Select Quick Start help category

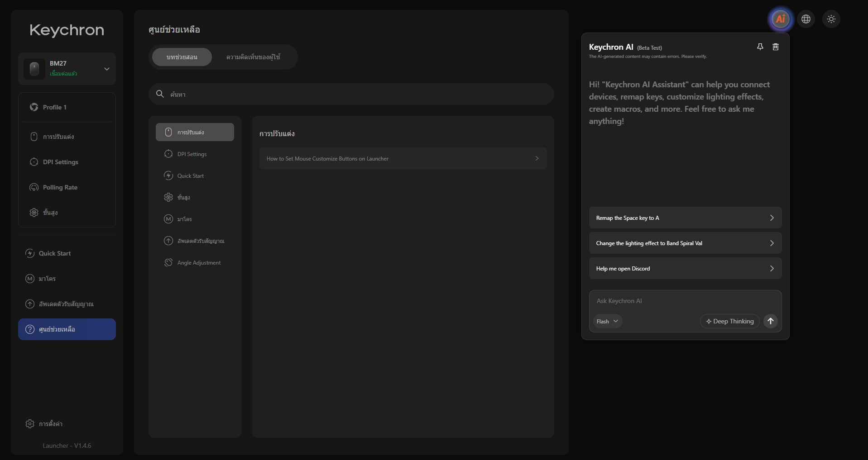tap(195, 175)
